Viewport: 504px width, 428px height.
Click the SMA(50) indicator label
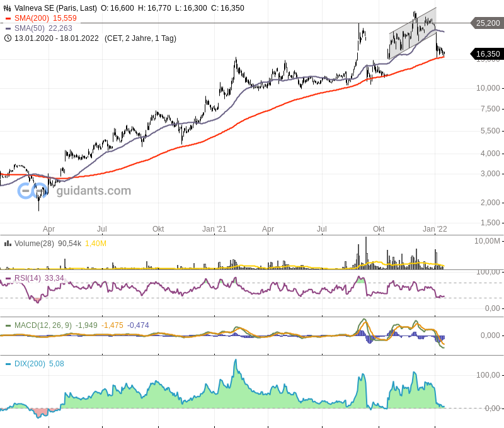[29, 28]
